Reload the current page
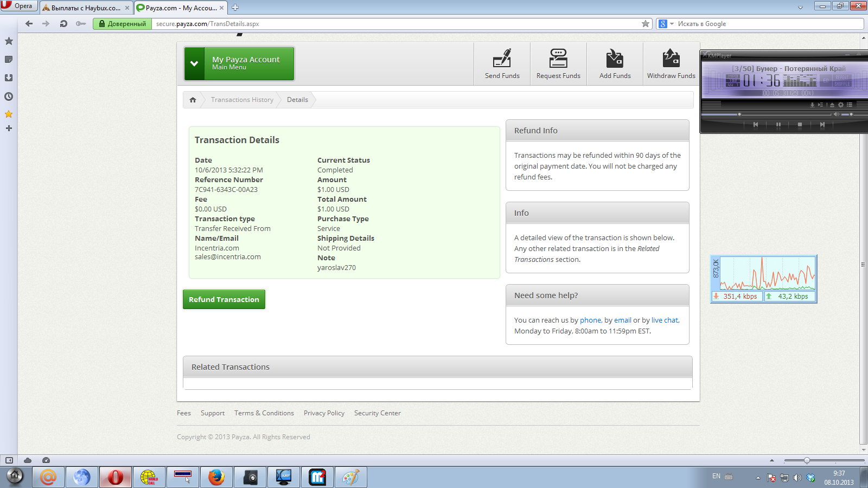The height and width of the screenshot is (488, 868). pyautogui.click(x=63, y=24)
